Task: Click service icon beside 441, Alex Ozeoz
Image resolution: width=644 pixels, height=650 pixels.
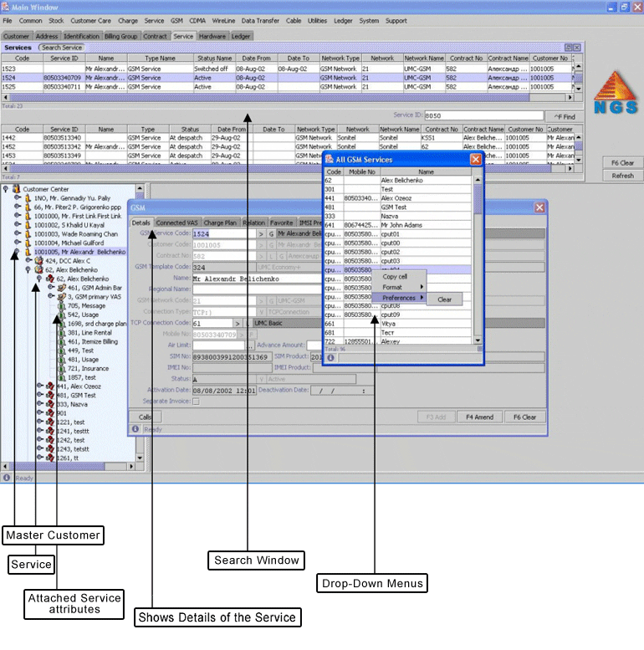Action: coord(50,386)
